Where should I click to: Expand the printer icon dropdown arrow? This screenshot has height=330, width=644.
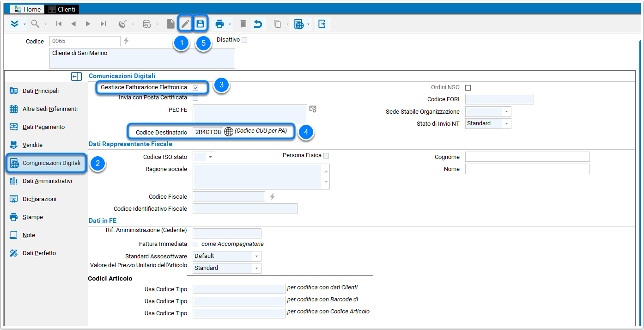click(230, 24)
